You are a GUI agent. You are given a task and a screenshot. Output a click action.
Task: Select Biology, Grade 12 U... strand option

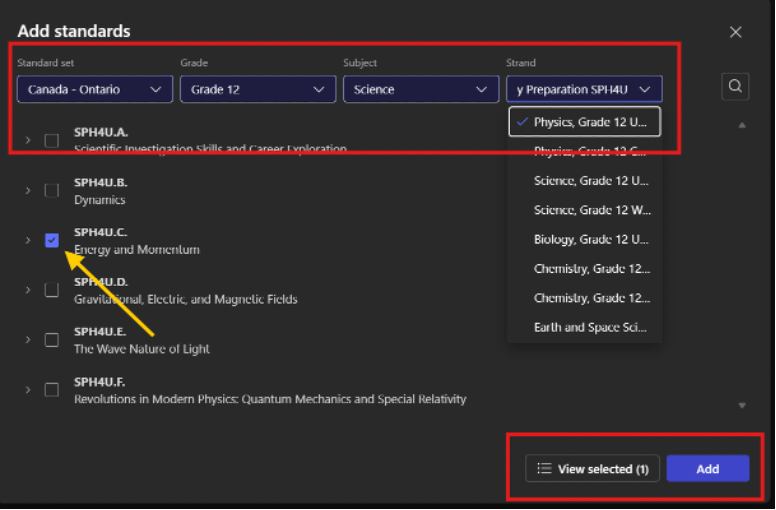coord(584,239)
